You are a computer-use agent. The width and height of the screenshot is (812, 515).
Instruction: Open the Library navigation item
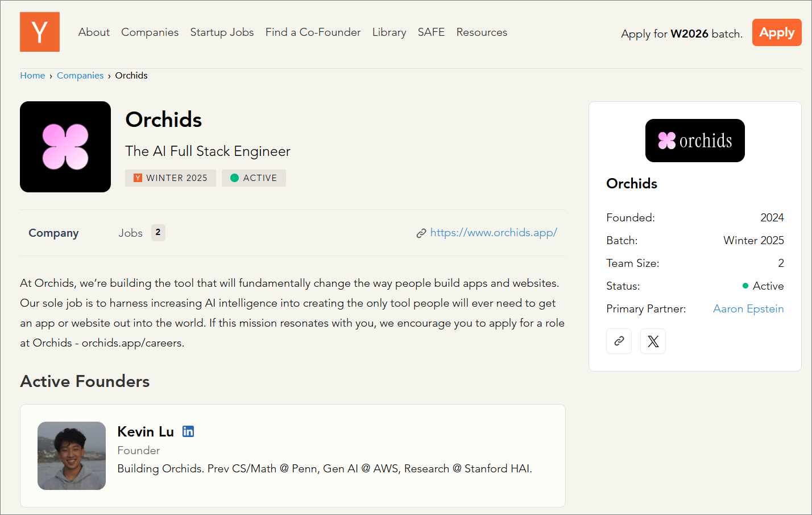[x=389, y=32]
